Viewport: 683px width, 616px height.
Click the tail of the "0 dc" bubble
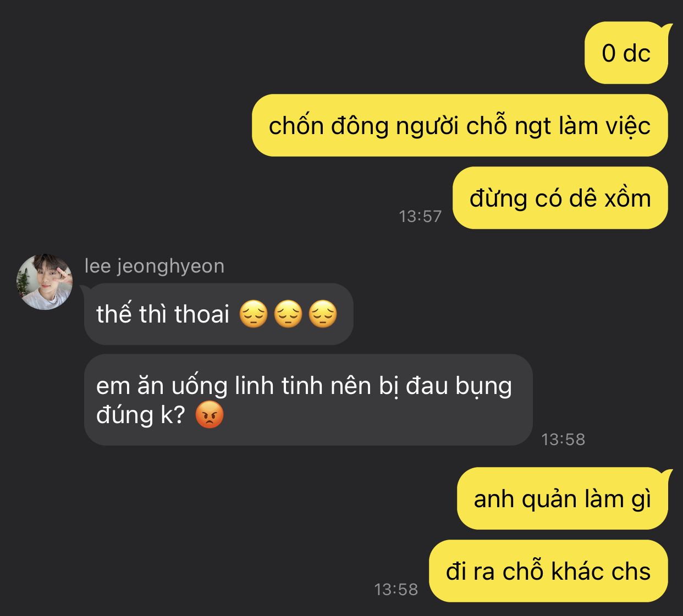tap(668, 29)
